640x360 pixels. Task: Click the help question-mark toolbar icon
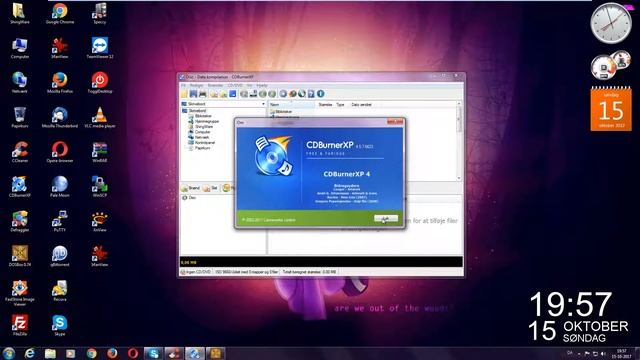click(311, 94)
